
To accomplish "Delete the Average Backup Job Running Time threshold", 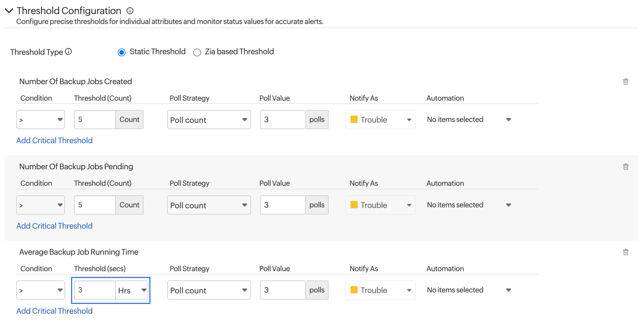I will [x=625, y=252].
